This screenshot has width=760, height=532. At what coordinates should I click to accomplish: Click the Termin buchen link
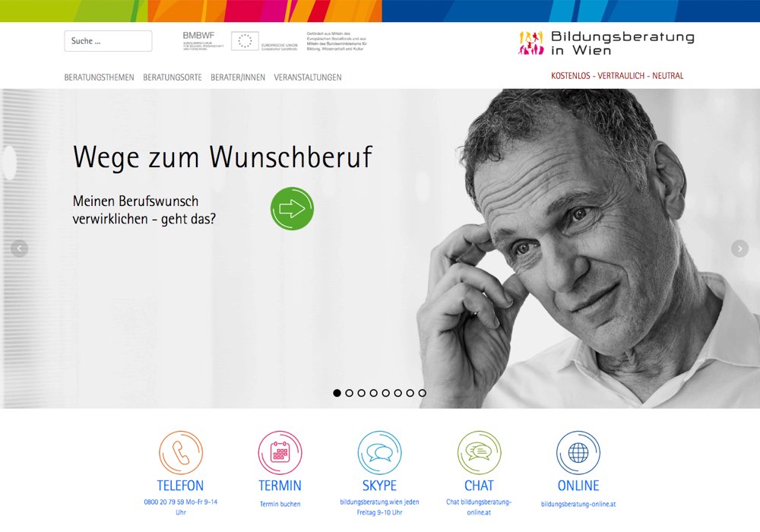[x=280, y=504]
